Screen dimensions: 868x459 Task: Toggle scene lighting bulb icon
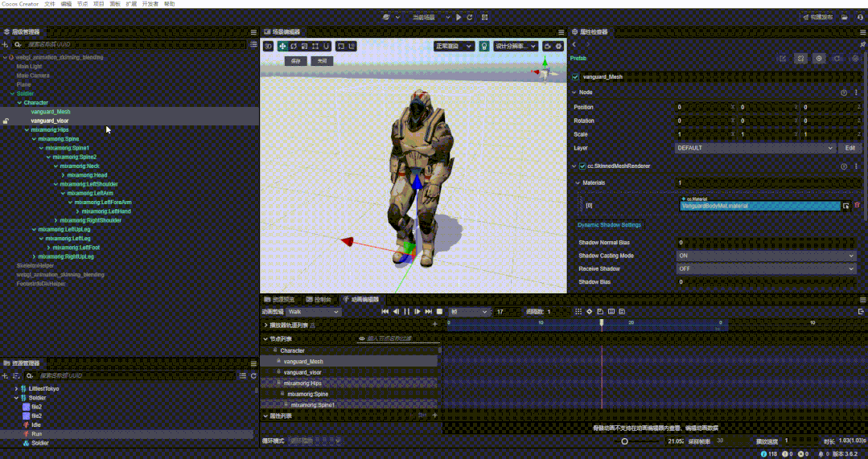click(x=483, y=47)
